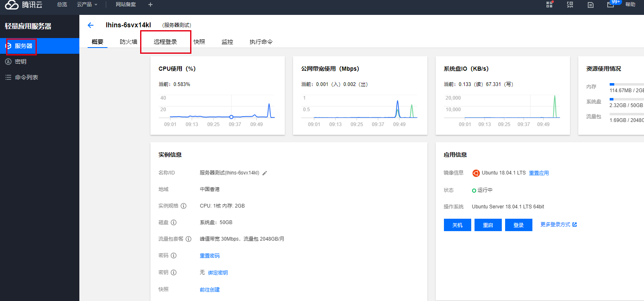The width and height of the screenshot is (644, 301).
Task: Open the 监控 tab
Action: click(x=227, y=42)
